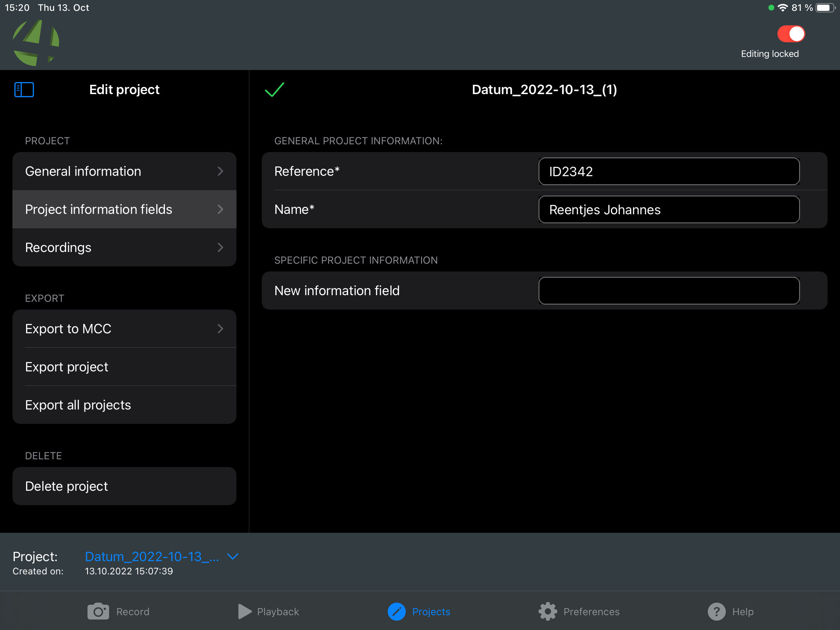Screen dimensions: 840x630
Task: Open Help question mark icon
Action: pyautogui.click(x=717, y=611)
